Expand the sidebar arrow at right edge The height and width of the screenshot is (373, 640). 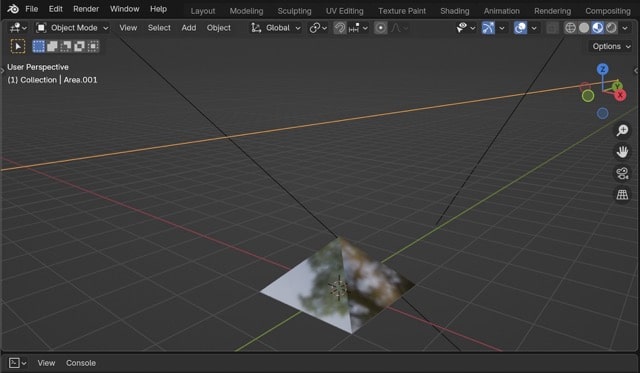[x=636, y=71]
